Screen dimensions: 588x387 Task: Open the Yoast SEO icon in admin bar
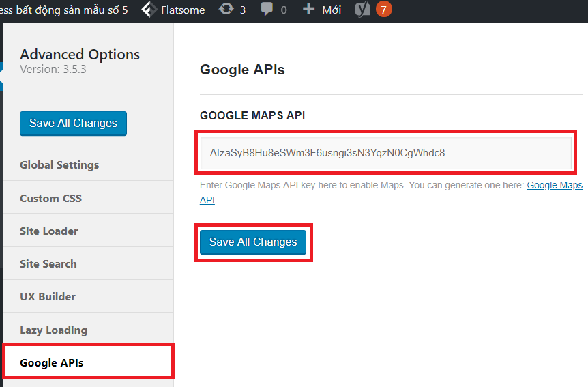(363, 10)
